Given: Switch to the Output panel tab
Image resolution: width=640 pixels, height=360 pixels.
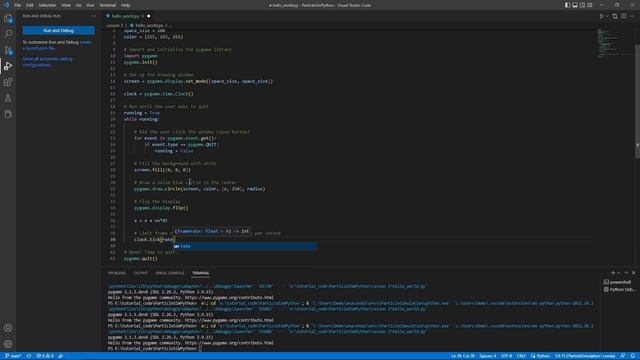Looking at the screenshot, I should point(140,273).
